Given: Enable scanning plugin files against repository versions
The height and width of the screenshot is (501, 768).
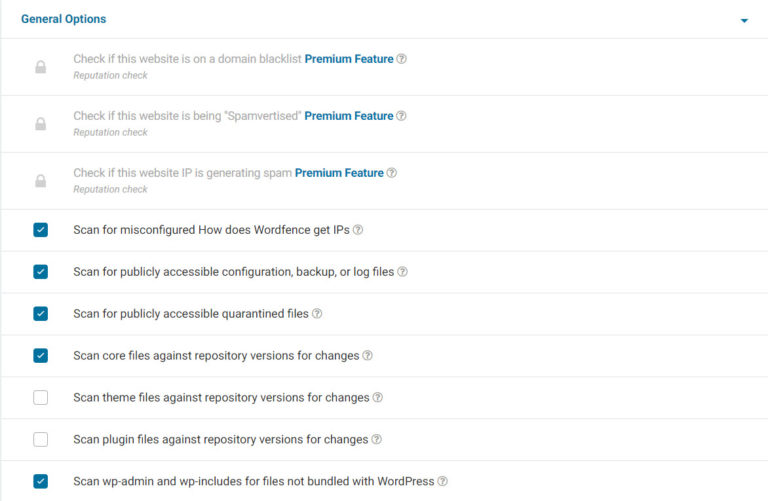Looking at the screenshot, I should pos(40,440).
